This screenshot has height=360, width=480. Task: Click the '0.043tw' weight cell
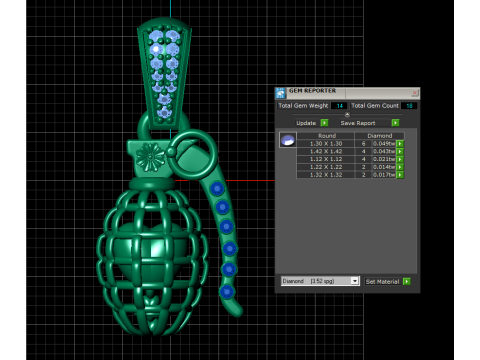(384, 151)
